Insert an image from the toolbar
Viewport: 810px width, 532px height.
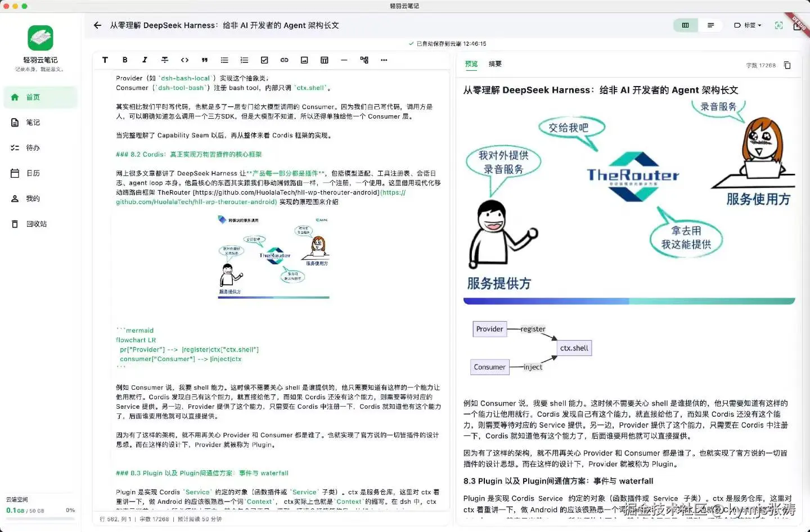(304, 60)
